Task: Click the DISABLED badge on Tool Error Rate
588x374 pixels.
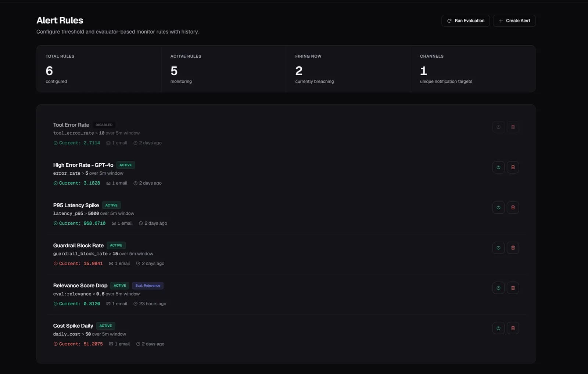Action: point(104,125)
